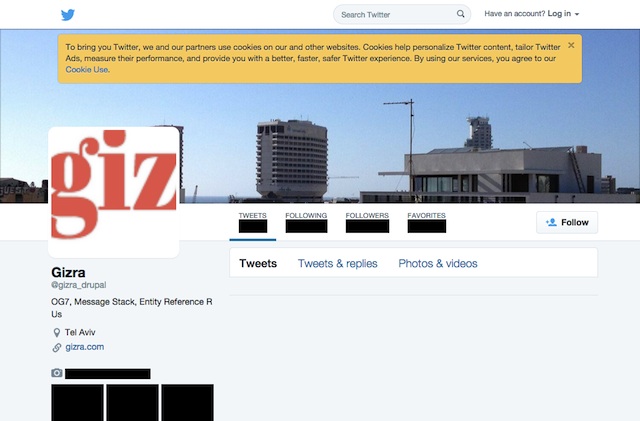Click the link chain icon

pyautogui.click(x=57, y=347)
